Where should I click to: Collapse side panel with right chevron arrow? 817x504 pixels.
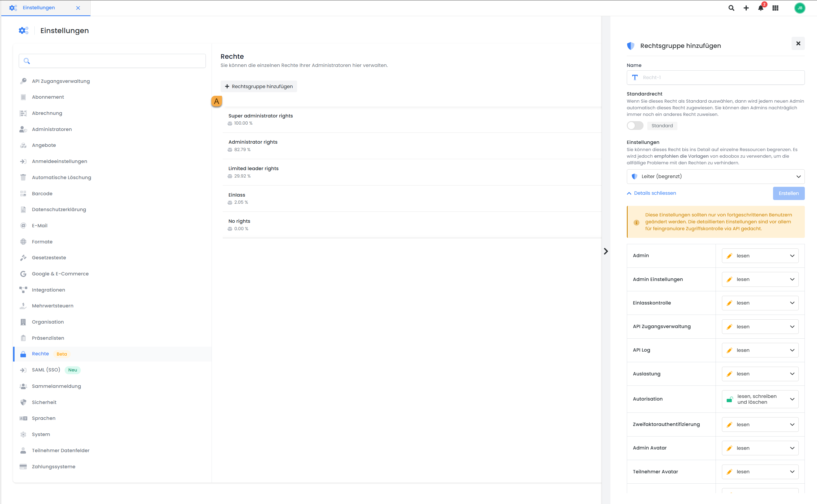[606, 251]
